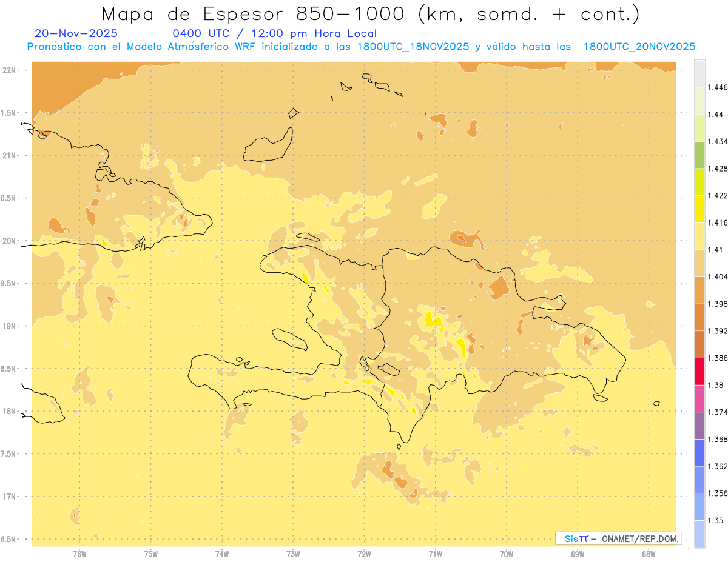
Task: Click the "0400 UTC / 12:00 pm Hora Local" time label
Action: point(275,34)
